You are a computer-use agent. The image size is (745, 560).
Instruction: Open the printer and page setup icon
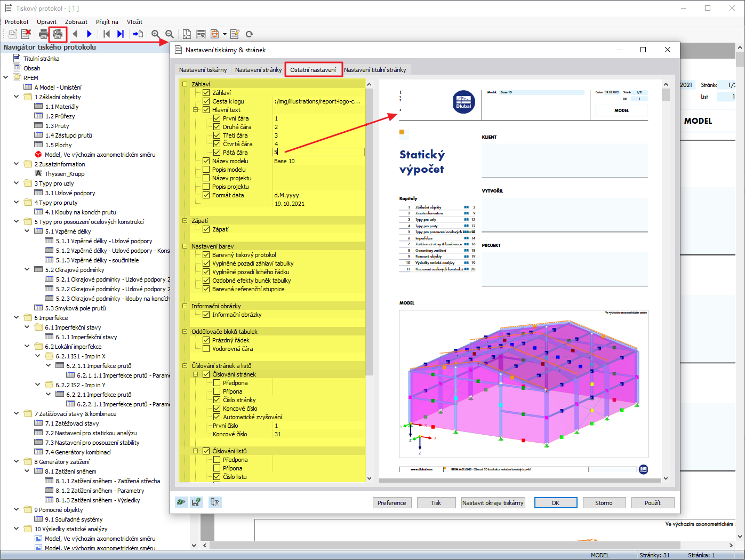pos(57,34)
